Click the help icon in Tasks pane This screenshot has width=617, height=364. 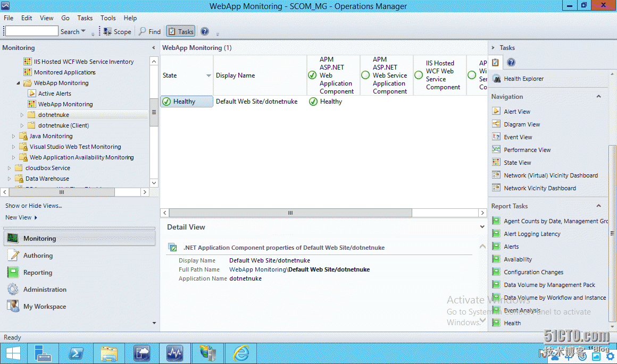click(x=511, y=62)
